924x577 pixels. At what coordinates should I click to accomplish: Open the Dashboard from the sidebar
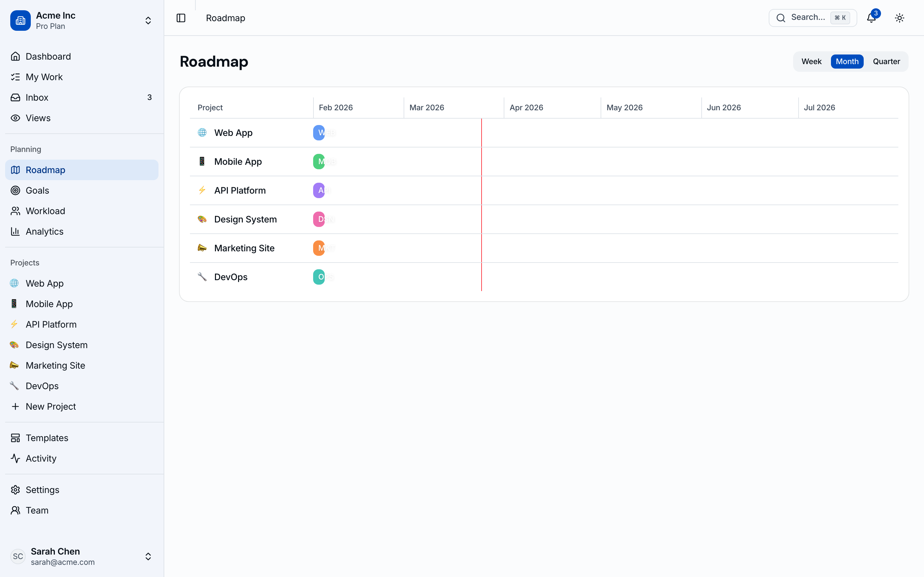coord(48,56)
